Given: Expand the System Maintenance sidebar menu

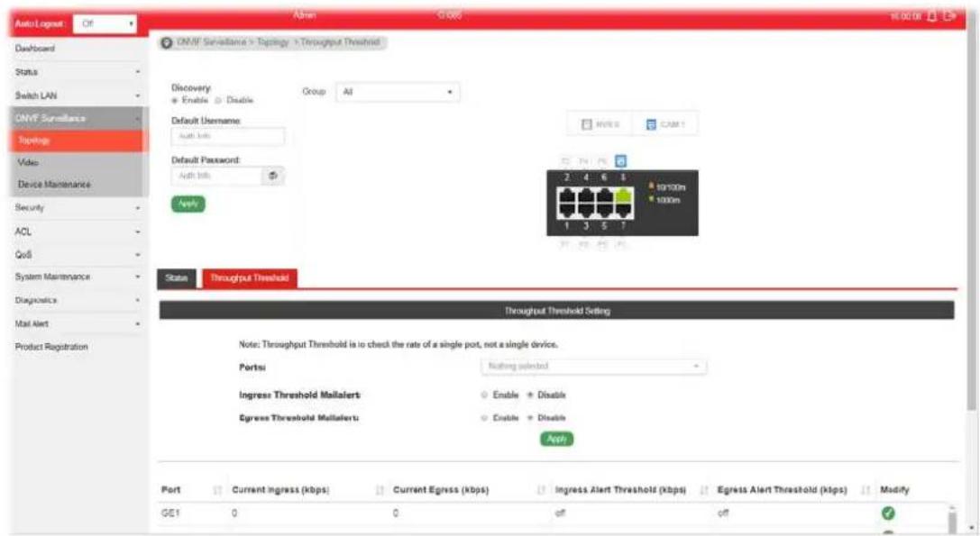Looking at the screenshot, I should click(x=77, y=277).
